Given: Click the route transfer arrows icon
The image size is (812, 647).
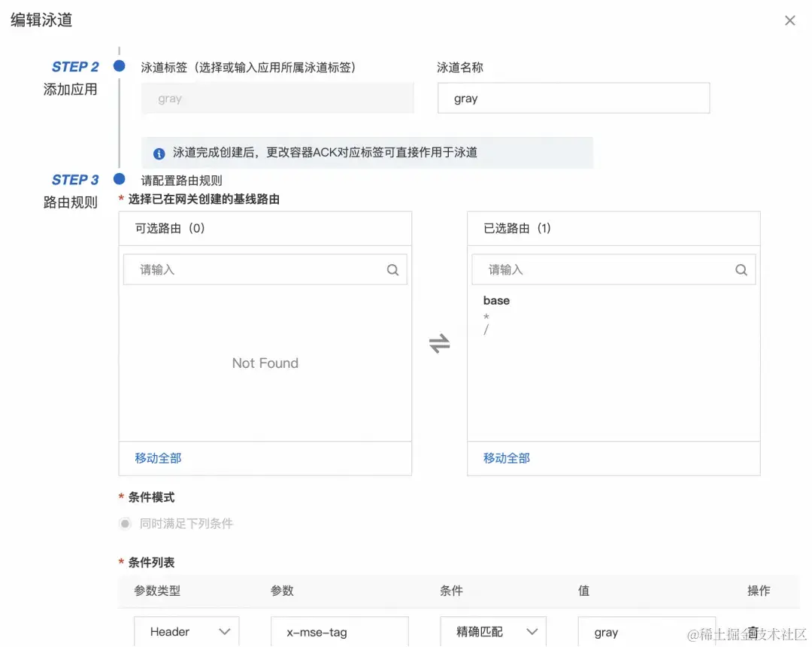Looking at the screenshot, I should pyautogui.click(x=440, y=342).
